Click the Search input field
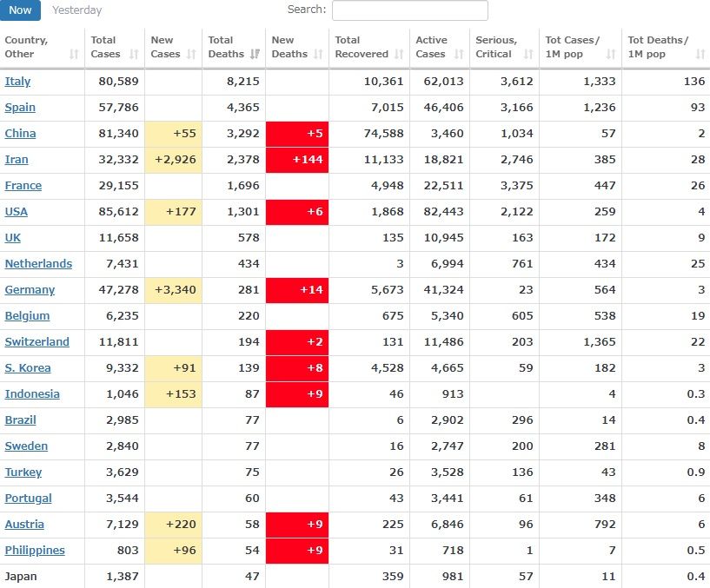Viewport: 710px width, 588px height. (x=409, y=10)
